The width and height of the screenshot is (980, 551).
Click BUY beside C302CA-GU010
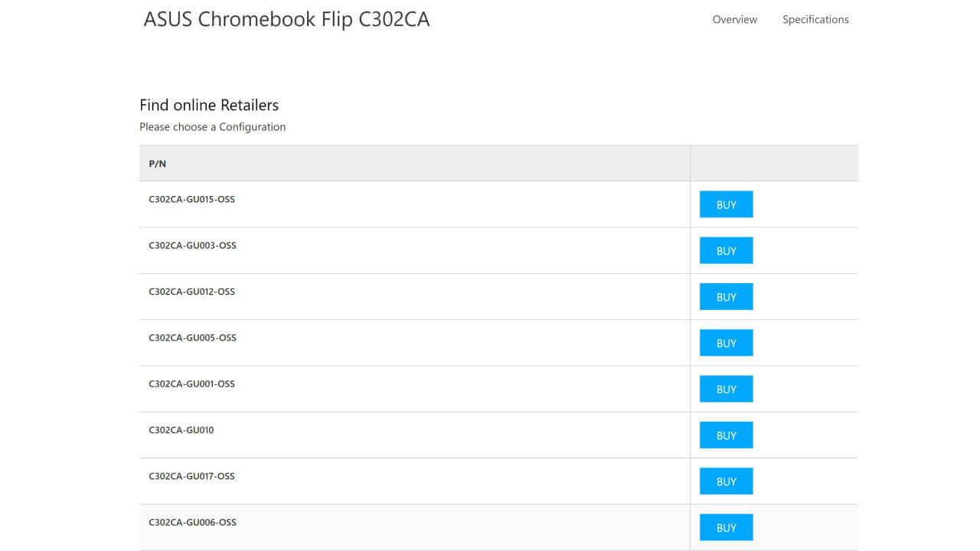[726, 435]
